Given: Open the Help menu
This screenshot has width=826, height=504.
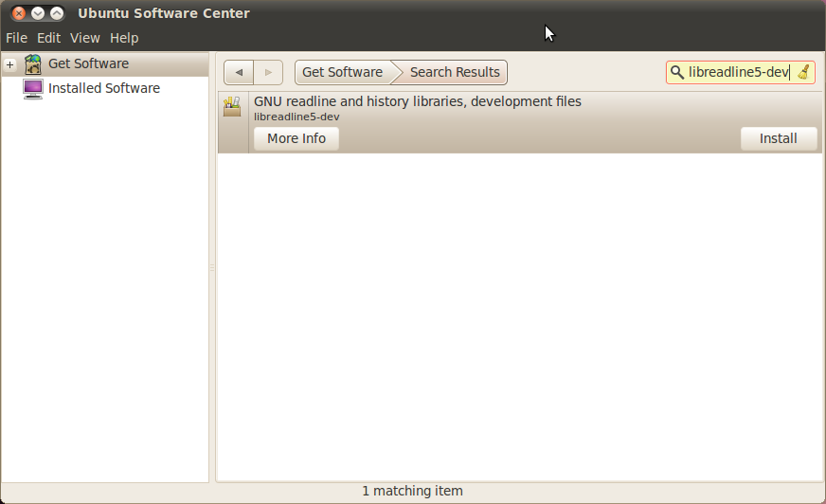Looking at the screenshot, I should [x=124, y=38].
